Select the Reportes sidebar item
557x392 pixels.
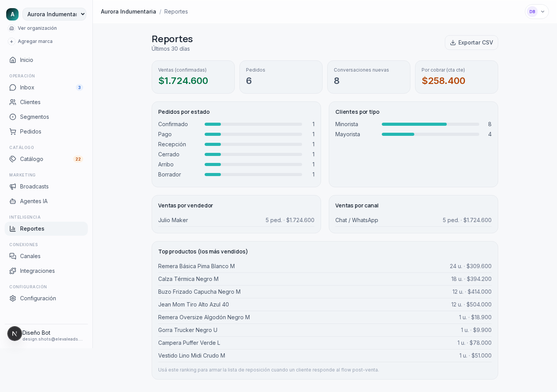tap(46, 229)
